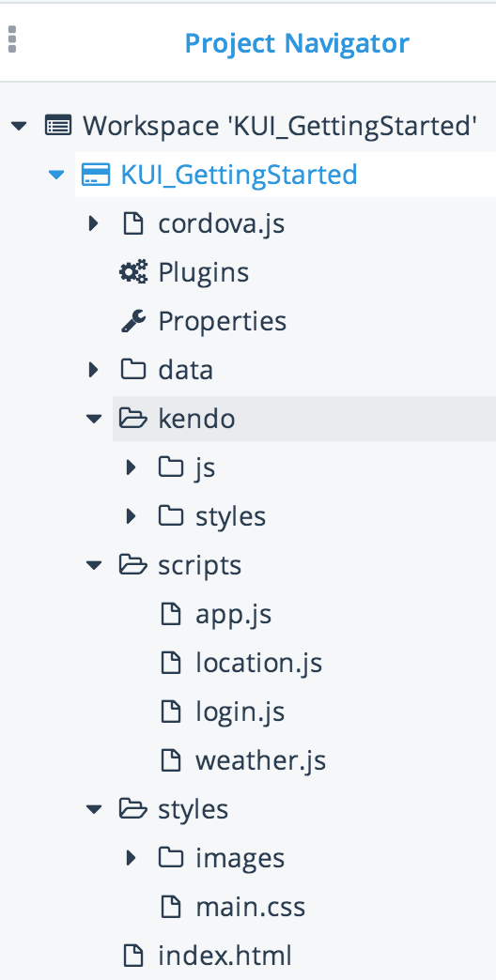Click the Plugins gears icon
Viewport: 496px width, 980px height.
(133, 272)
